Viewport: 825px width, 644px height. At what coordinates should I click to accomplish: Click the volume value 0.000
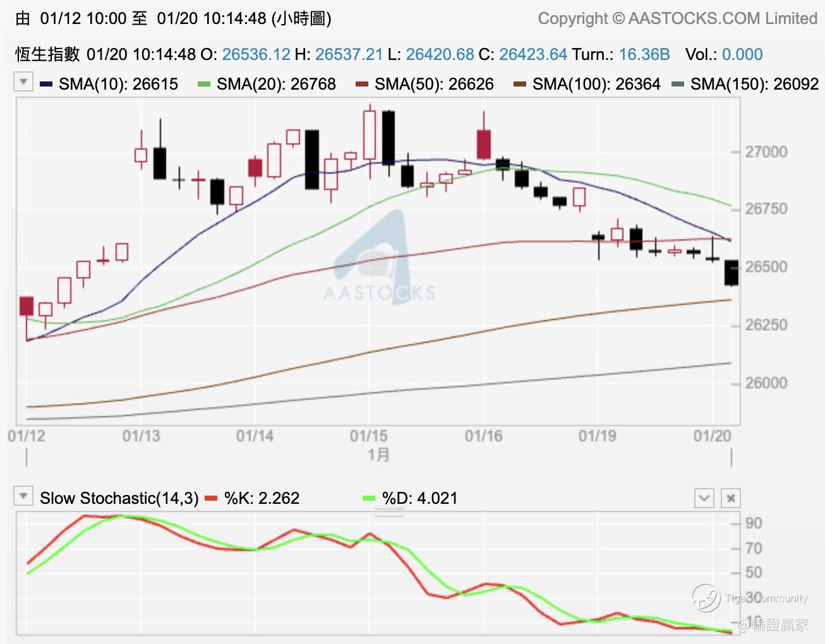[x=742, y=54]
